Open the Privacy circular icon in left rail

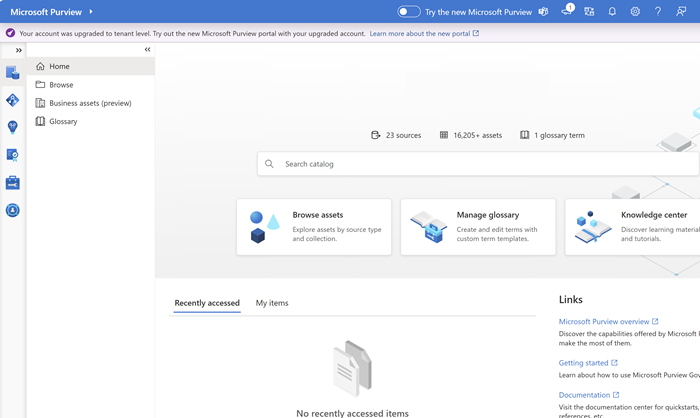(x=12, y=210)
